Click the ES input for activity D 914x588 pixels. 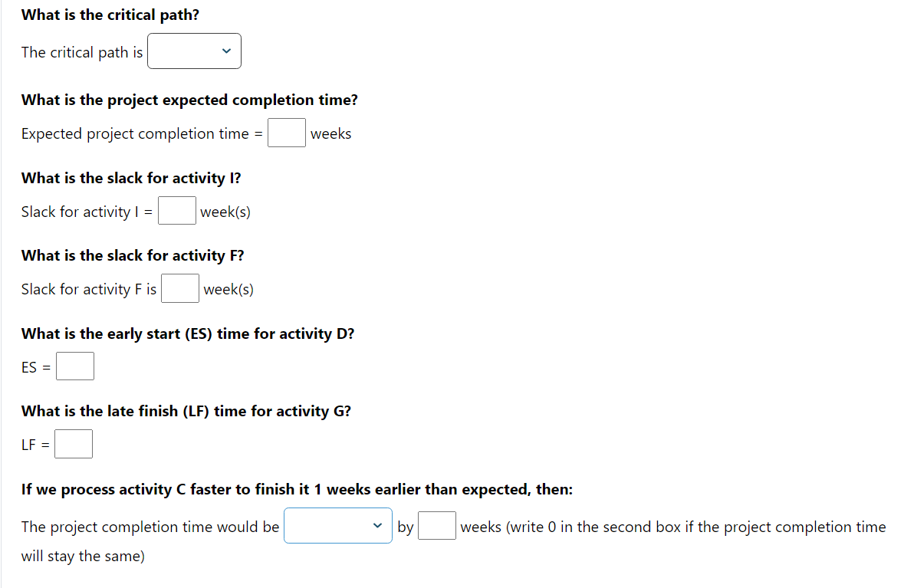(x=75, y=366)
